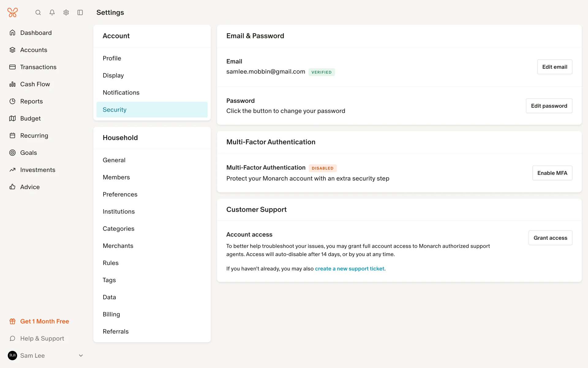588x368 pixels.
Task: Click Get 1 Month Free gift
Action: (44, 321)
